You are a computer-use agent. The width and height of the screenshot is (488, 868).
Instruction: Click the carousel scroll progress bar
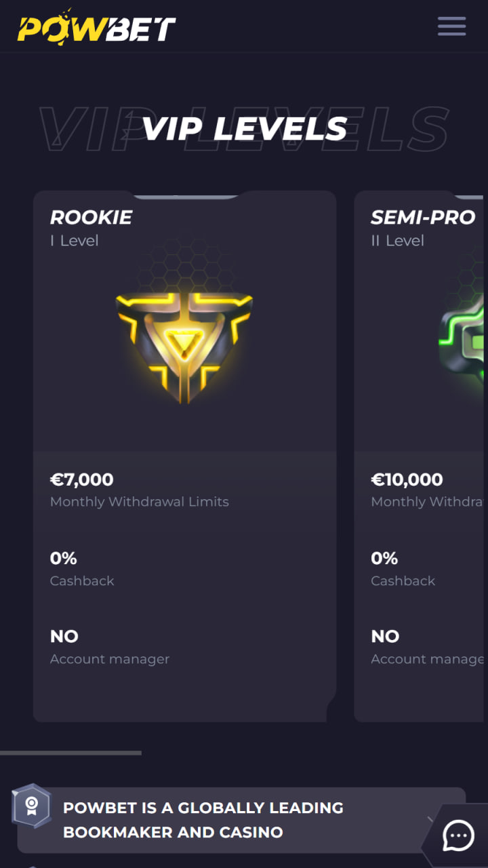[x=70, y=753]
